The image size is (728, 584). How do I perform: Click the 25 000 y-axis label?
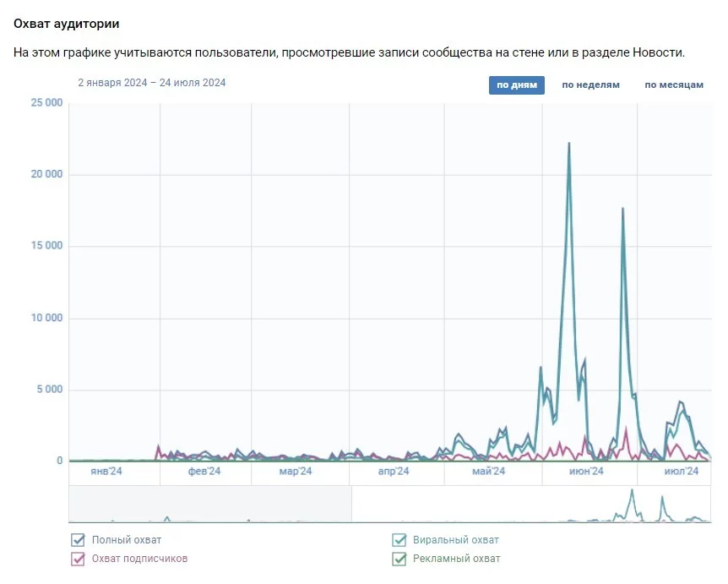(46, 103)
